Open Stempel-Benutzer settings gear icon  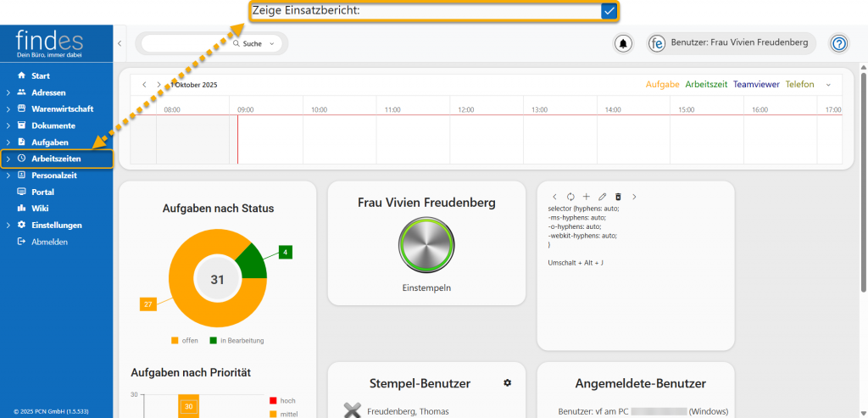click(508, 383)
